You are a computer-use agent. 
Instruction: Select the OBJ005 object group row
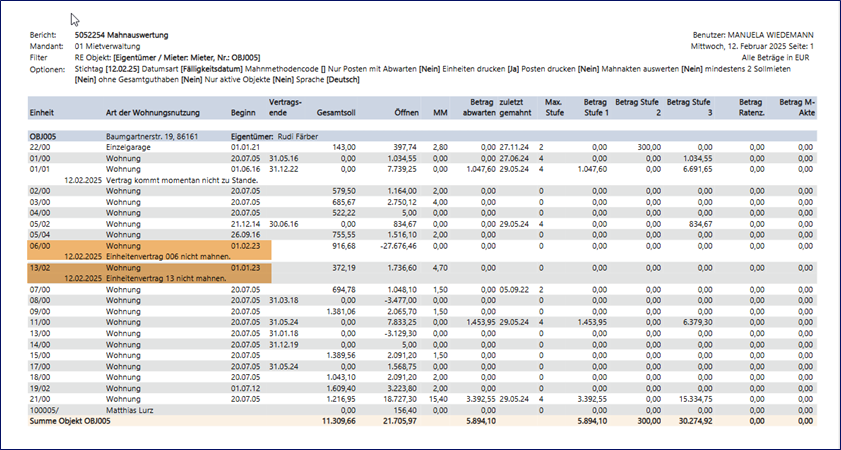(x=48, y=134)
